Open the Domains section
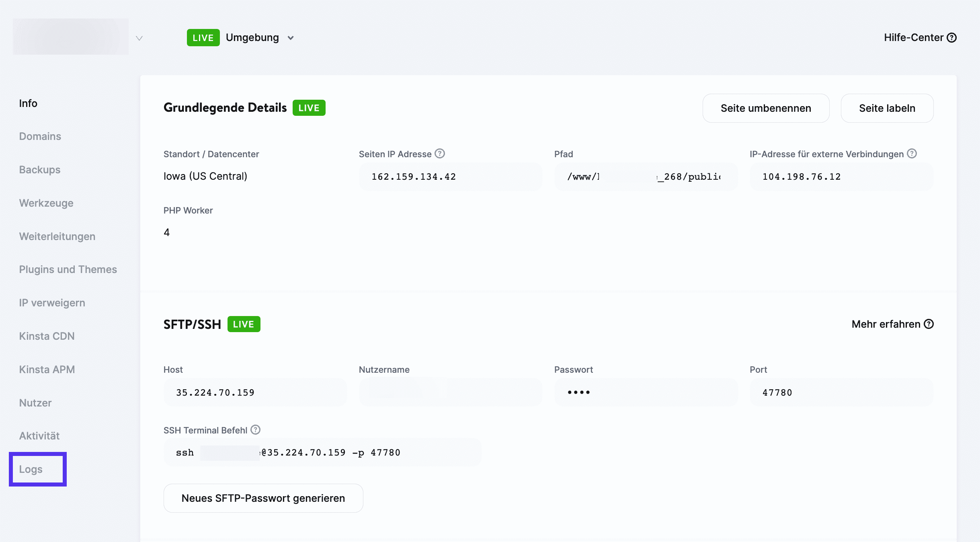 click(40, 136)
